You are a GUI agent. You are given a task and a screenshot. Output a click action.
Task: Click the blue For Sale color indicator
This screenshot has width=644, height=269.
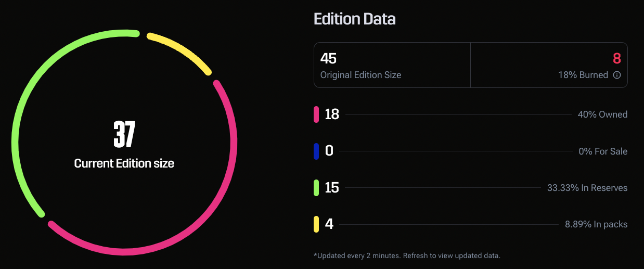[x=316, y=151]
